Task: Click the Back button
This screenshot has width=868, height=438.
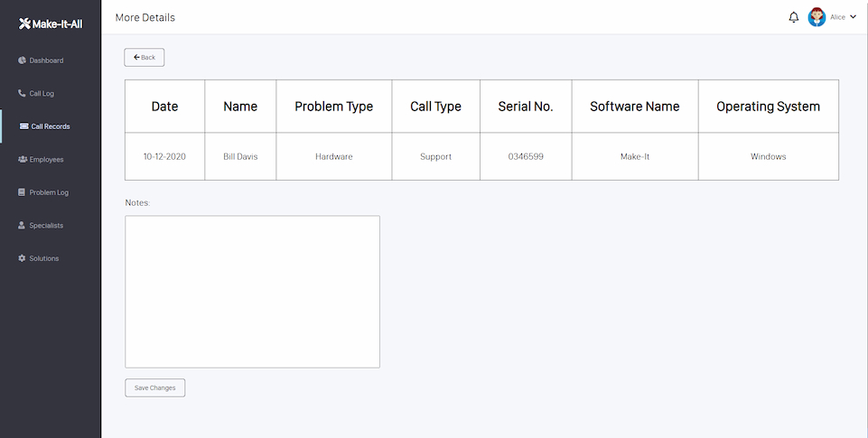Action: pyautogui.click(x=144, y=57)
